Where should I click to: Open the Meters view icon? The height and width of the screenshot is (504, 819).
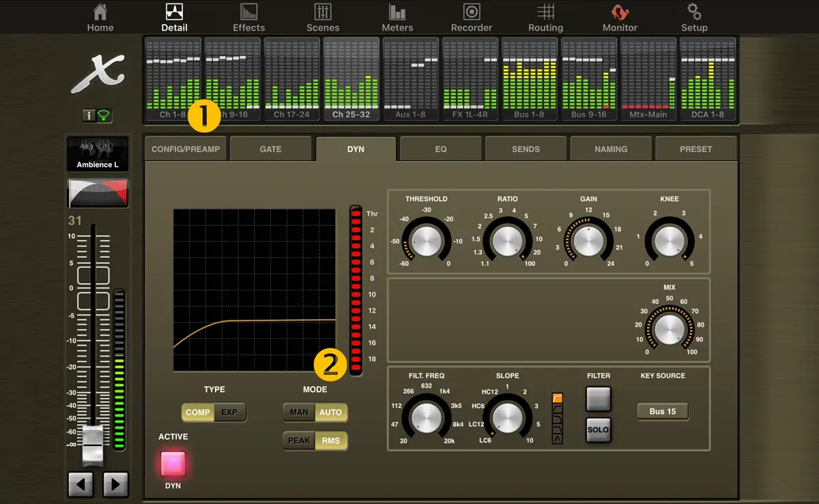coord(397,18)
